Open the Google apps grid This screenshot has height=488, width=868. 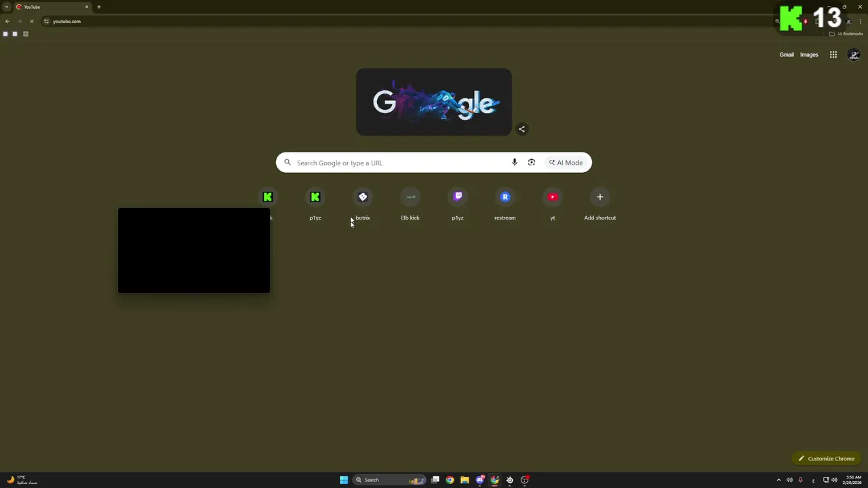(x=833, y=55)
